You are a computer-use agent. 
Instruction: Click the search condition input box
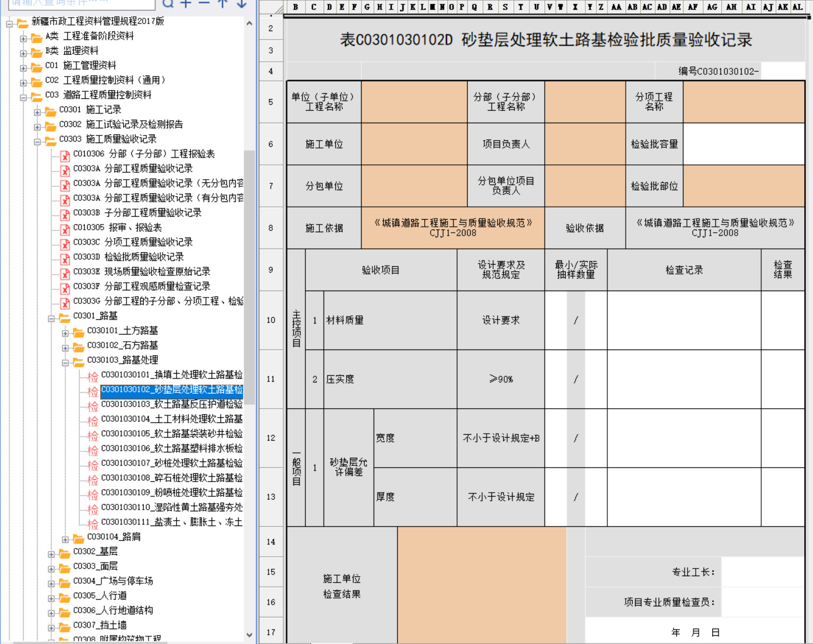[82, 4]
